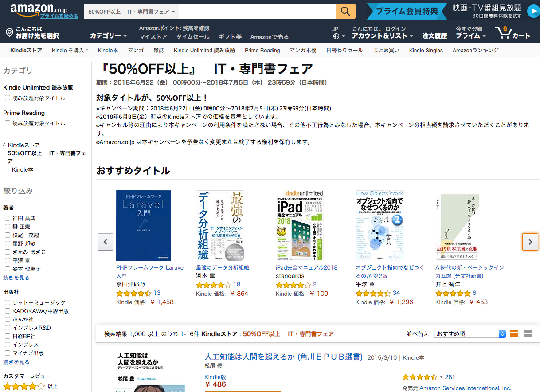540x392 pixels.
Task: Switch to grid view layout icon
Action: click(x=528, y=334)
